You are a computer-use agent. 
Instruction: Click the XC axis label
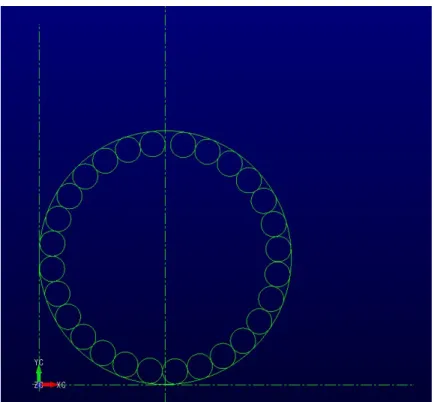coord(61,385)
